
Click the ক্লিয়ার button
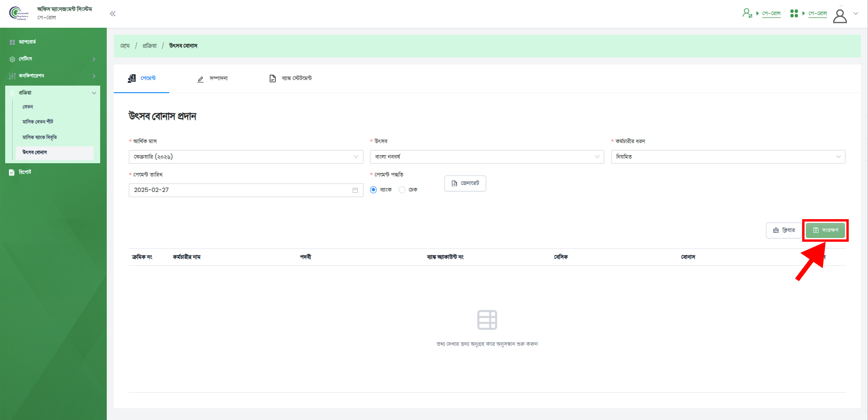click(784, 230)
